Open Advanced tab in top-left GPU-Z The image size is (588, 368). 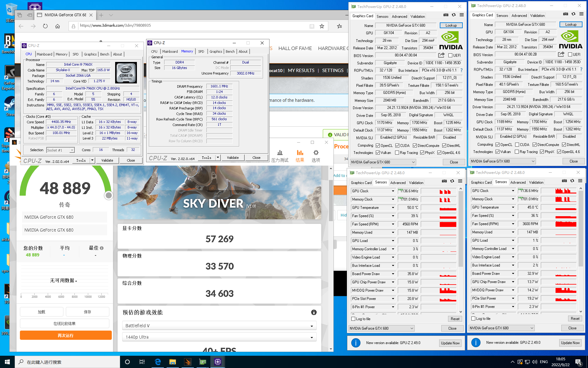(x=399, y=17)
